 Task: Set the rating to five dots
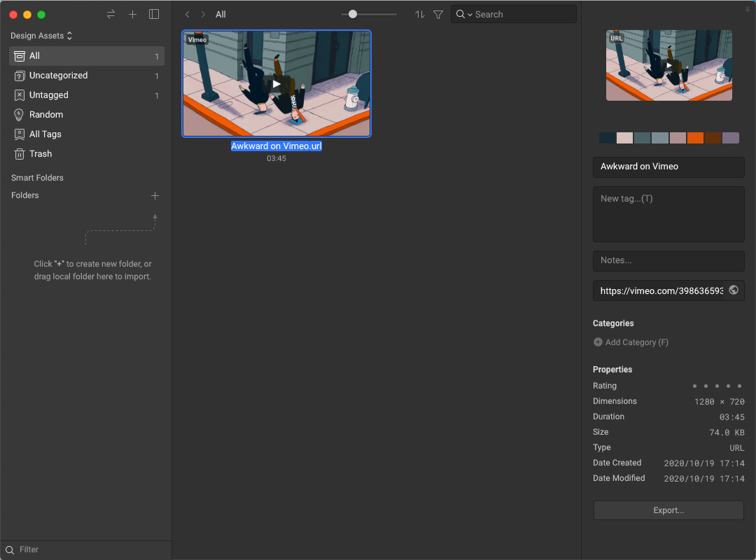(x=740, y=386)
